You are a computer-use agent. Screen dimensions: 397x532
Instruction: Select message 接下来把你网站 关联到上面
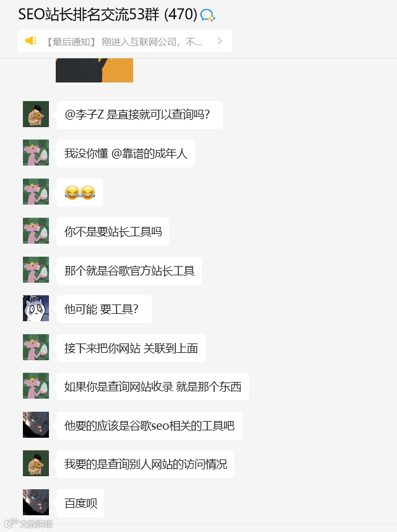tap(131, 348)
